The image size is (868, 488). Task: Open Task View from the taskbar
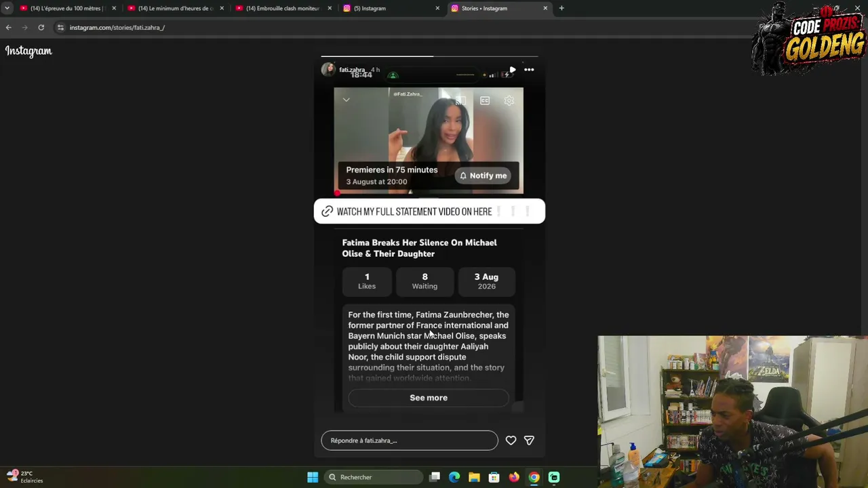click(x=435, y=477)
